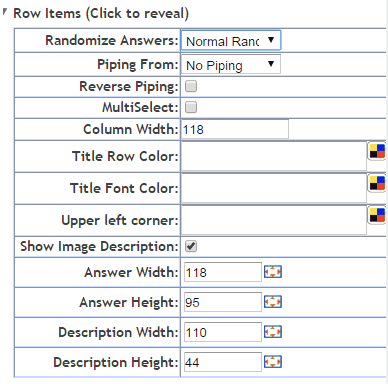The height and width of the screenshot is (384, 388).
Task: Enable the MultiSelect checkbox
Action: point(191,107)
